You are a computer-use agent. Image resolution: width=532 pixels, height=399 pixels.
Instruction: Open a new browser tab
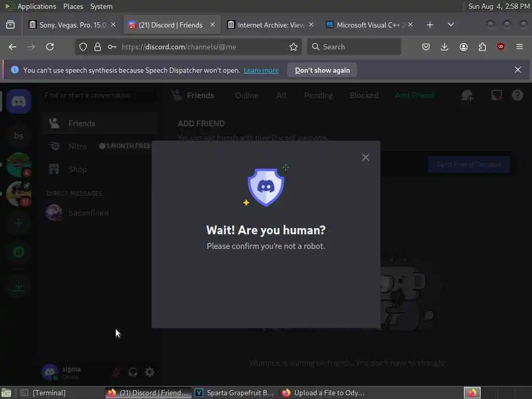430,25
